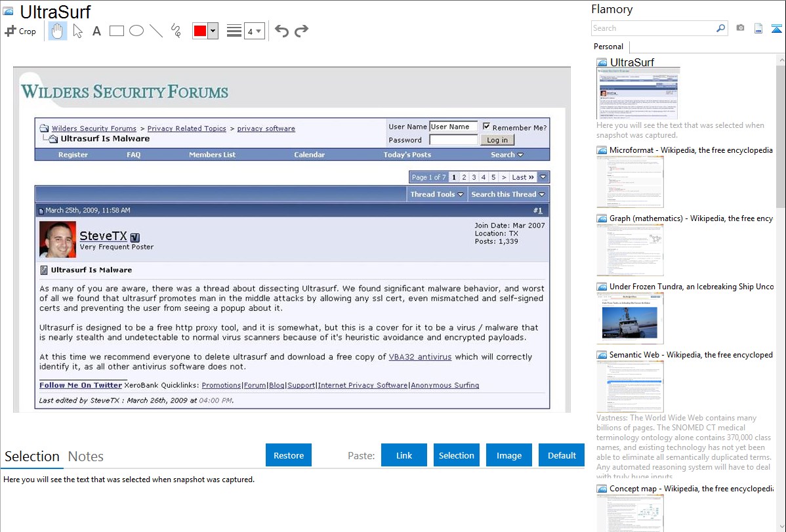The image size is (786, 532).
Task: Select the freehand scribble tool
Action: click(x=176, y=31)
